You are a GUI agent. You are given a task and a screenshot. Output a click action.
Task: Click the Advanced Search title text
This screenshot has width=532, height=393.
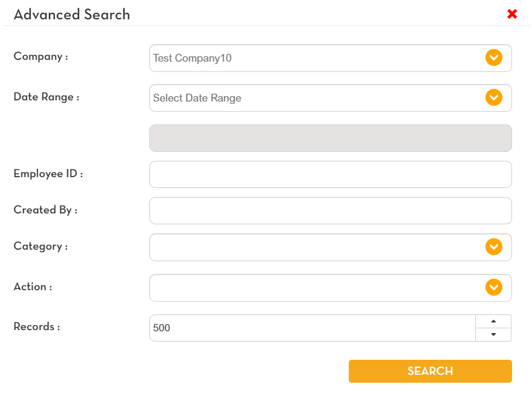click(72, 15)
